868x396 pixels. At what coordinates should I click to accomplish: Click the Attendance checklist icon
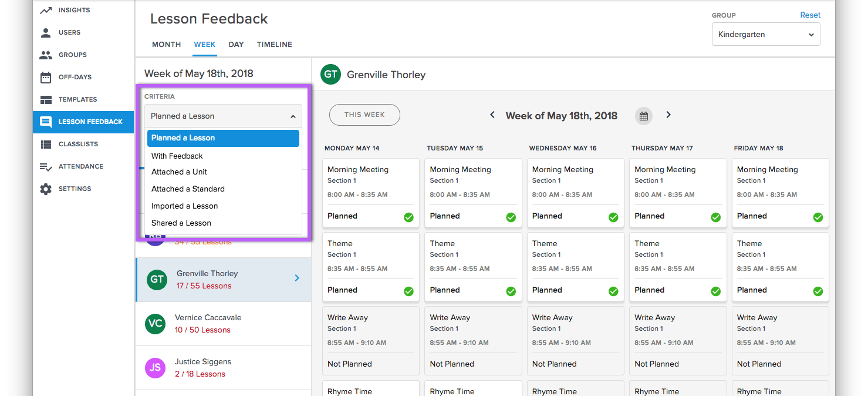[46, 166]
